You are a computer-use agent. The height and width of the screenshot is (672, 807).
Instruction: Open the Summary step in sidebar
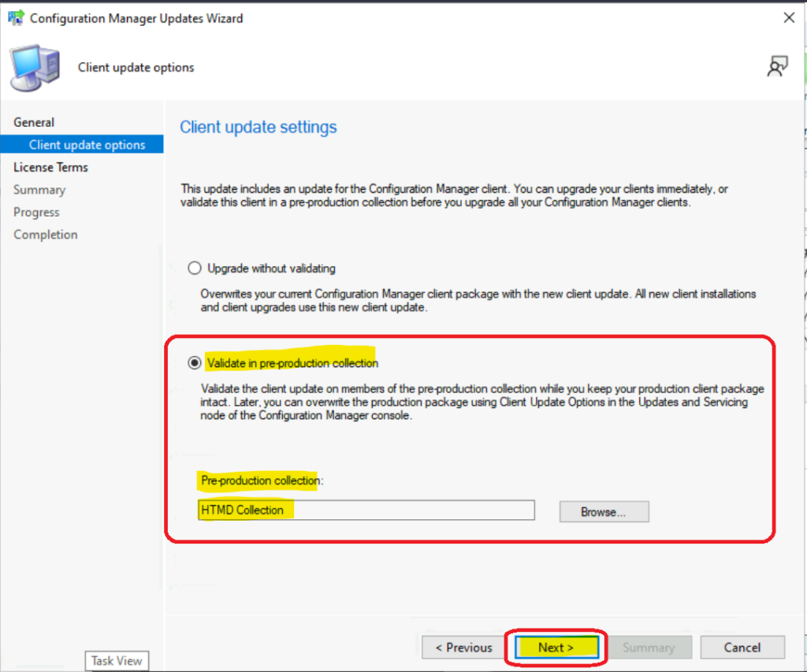tap(39, 190)
